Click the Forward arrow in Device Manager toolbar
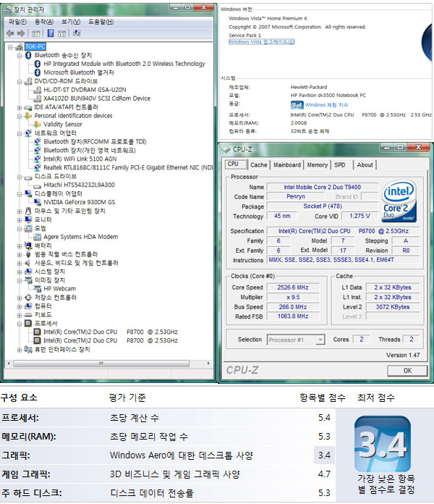The height and width of the screenshot is (504, 434). point(21,33)
